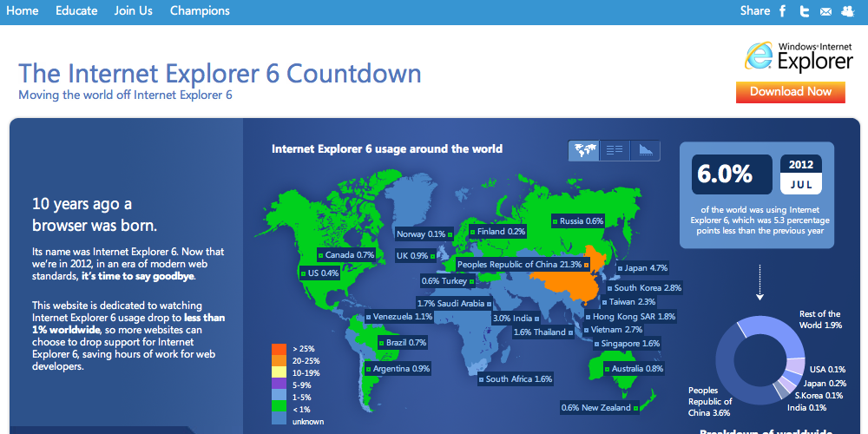
Task: Share via the email envelope icon
Action: tap(825, 11)
